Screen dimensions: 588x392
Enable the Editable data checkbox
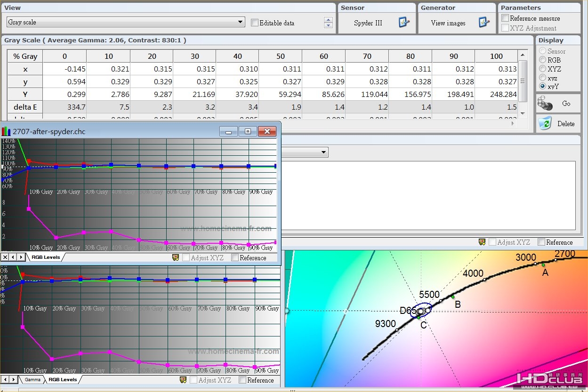pyautogui.click(x=255, y=23)
